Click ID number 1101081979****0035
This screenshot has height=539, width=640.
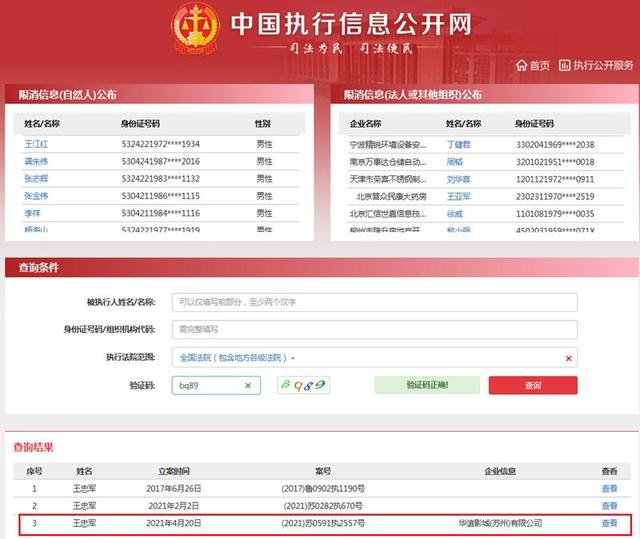555,214
